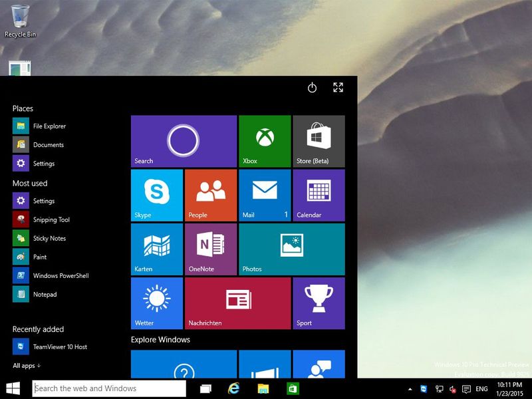Open the Action Center notifications icon
Screen dimensions: 532x399
tap(467, 389)
